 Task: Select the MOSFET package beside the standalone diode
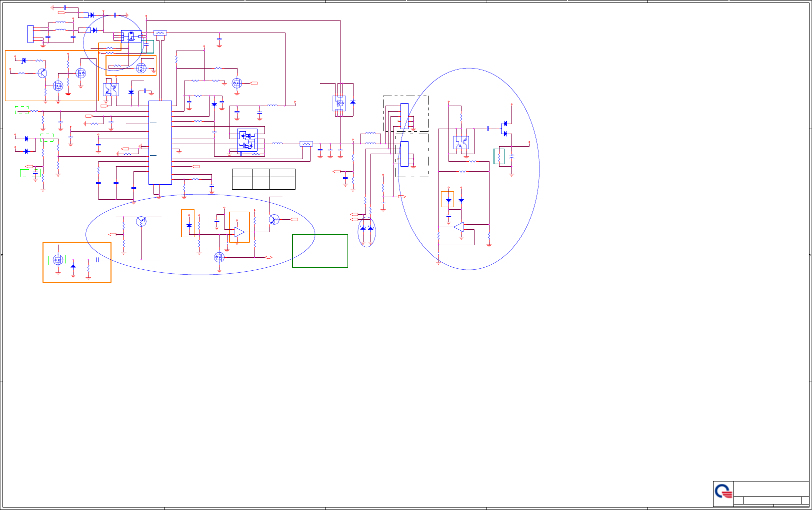coord(340,104)
